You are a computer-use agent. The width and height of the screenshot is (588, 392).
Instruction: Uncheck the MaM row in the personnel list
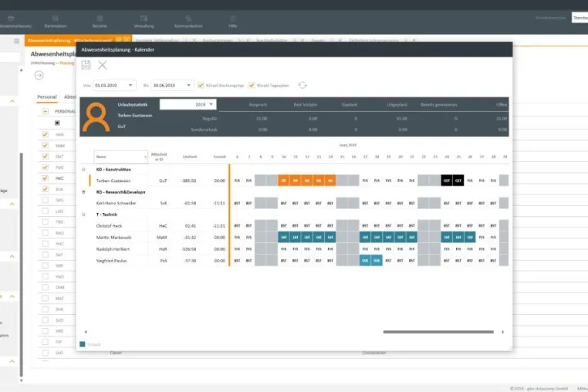pyautogui.click(x=46, y=145)
